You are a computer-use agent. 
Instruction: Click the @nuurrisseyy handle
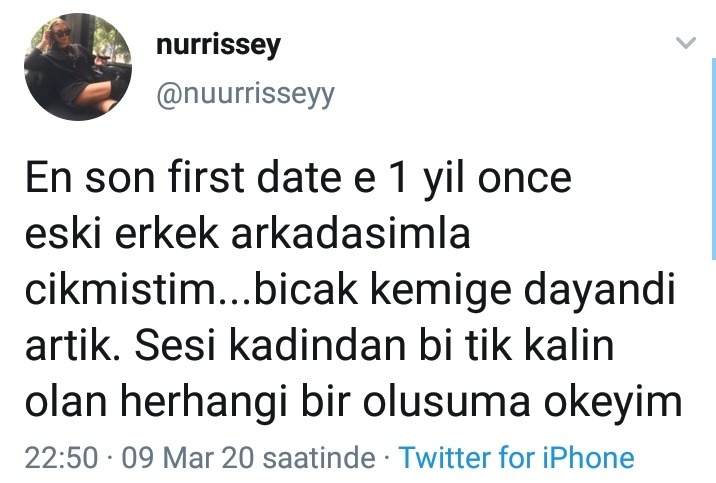point(245,95)
